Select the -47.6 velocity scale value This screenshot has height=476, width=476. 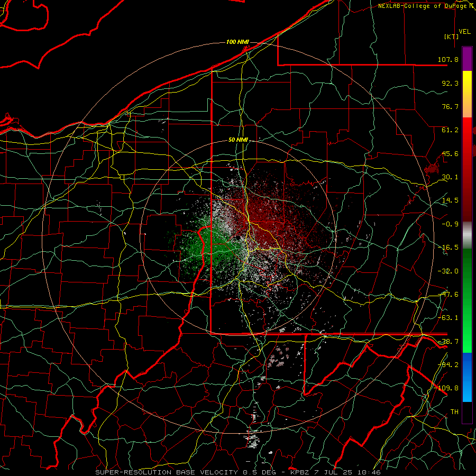(448, 295)
